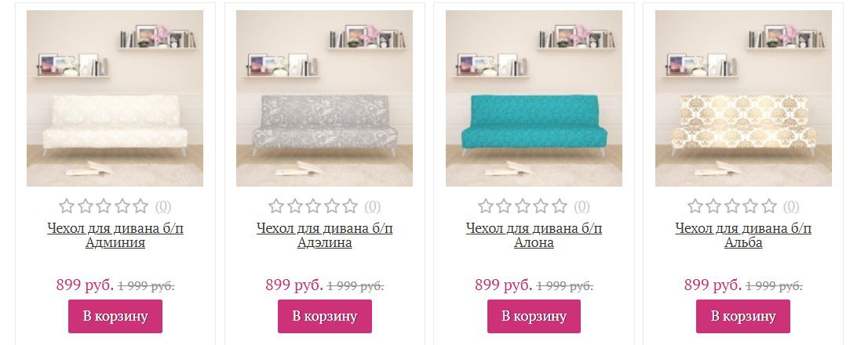Add Адэлина sofa cover to cart

pos(324,316)
